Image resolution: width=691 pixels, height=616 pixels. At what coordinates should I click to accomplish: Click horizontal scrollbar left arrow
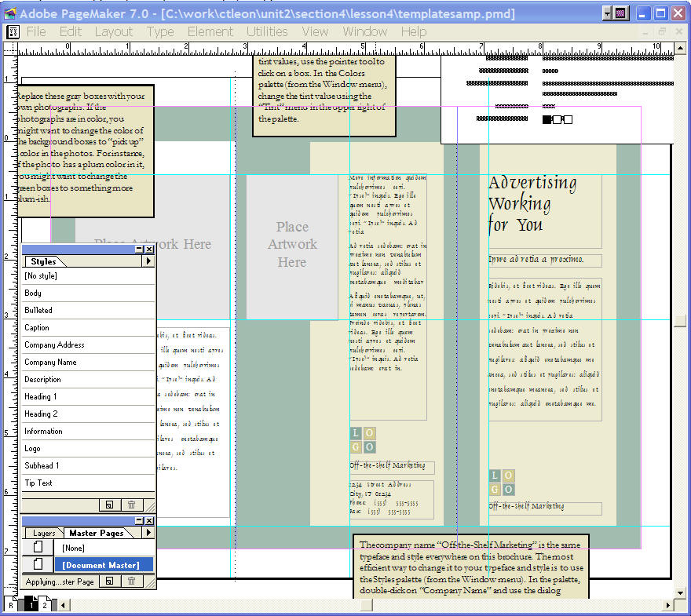(64, 605)
